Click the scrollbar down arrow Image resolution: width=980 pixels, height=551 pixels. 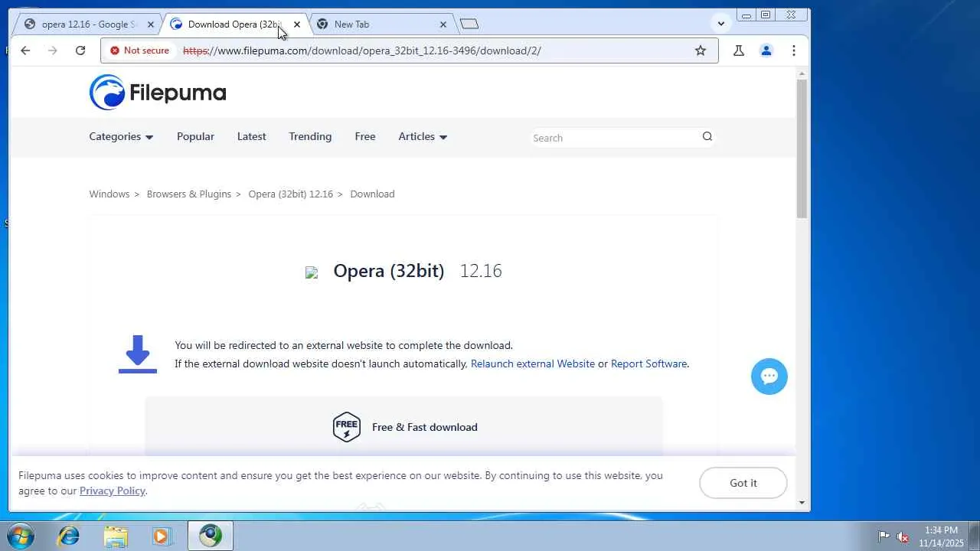(802, 503)
